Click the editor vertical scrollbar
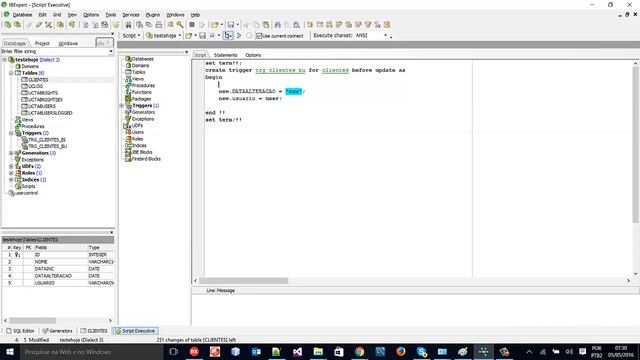Image resolution: width=640 pixels, height=360 pixels. tap(635, 145)
